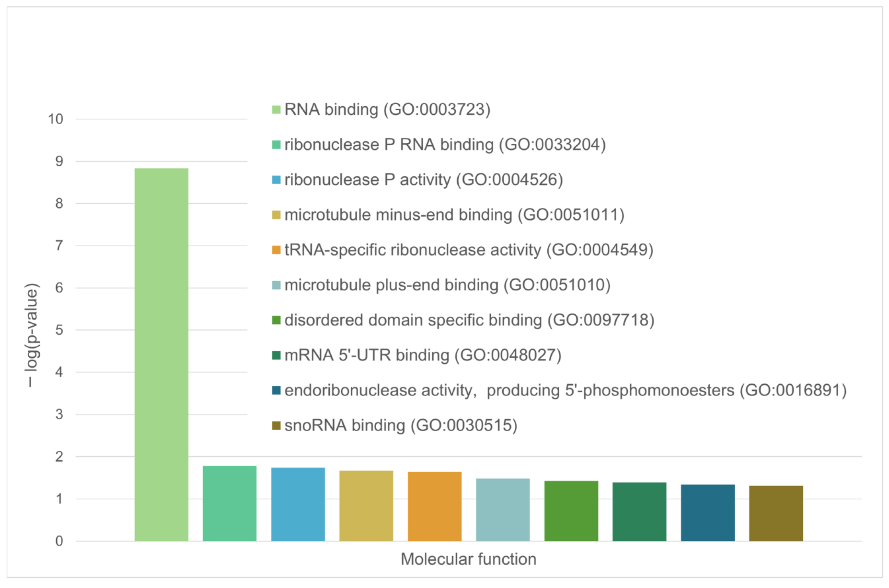Click the − log(p-value) axis title

[x=31, y=335]
